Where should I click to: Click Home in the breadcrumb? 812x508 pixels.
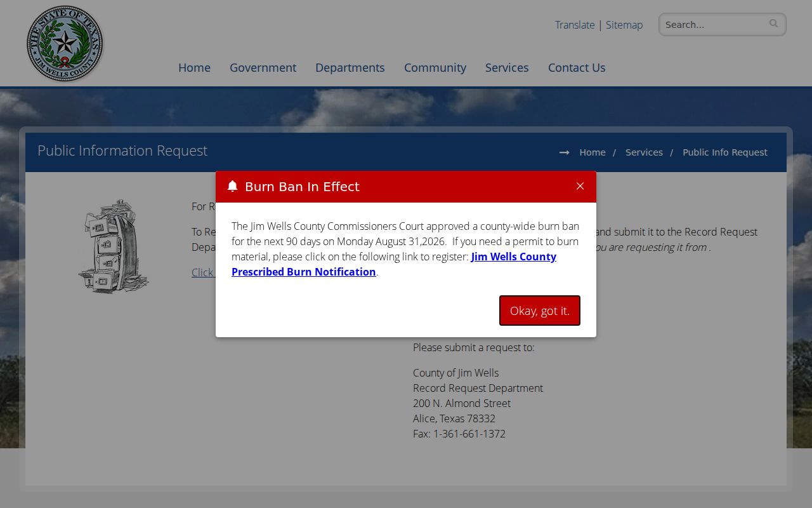point(593,152)
